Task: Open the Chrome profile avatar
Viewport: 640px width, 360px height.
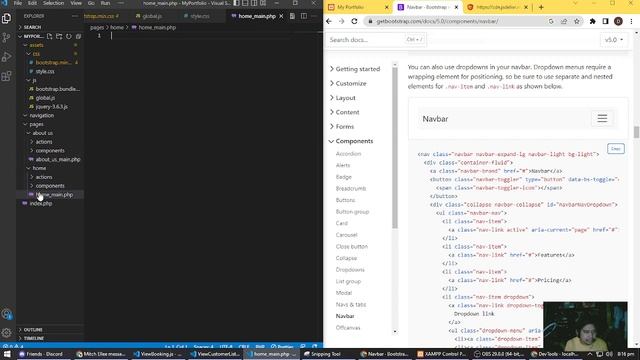Action: [618, 21]
